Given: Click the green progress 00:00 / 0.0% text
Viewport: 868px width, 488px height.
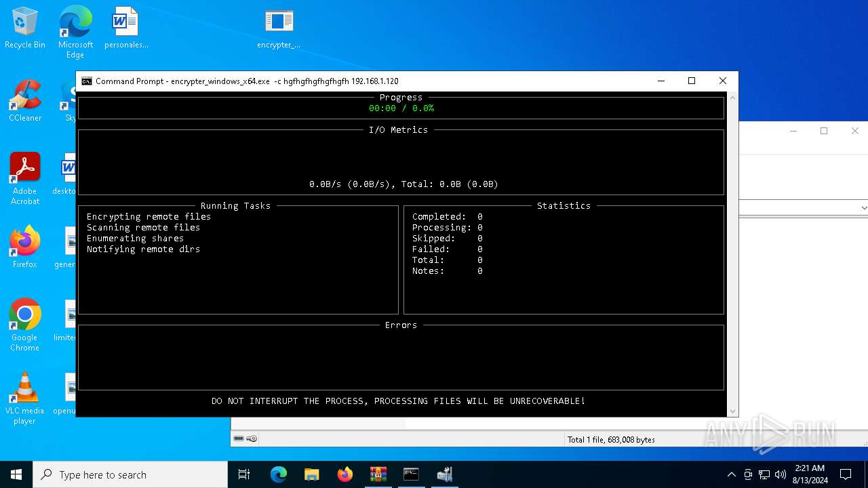Looking at the screenshot, I should [401, 108].
